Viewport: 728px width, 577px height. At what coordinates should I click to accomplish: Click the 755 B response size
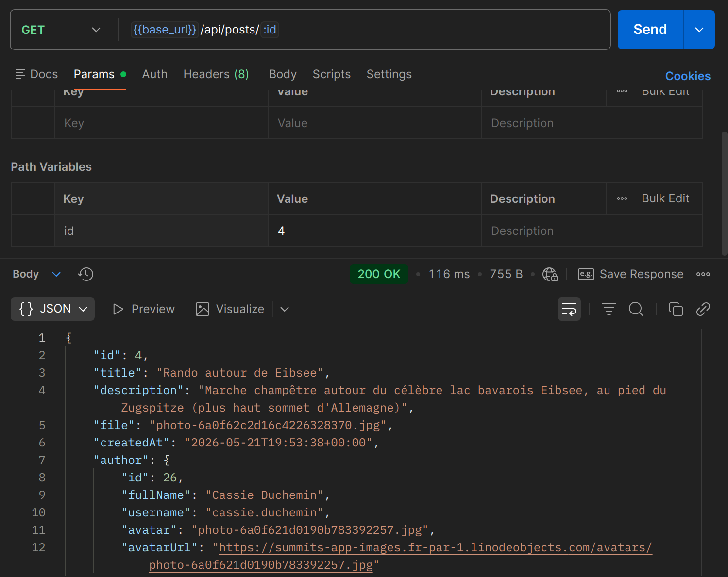(506, 274)
